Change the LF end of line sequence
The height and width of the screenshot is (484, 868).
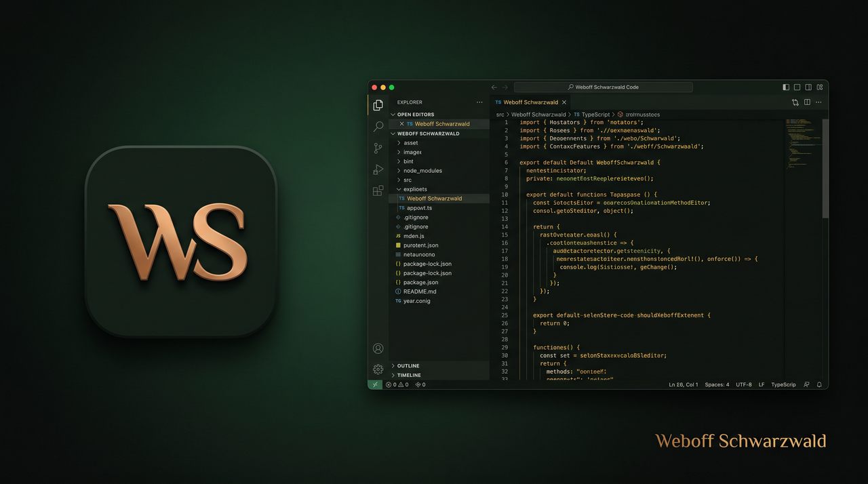click(762, 384)
